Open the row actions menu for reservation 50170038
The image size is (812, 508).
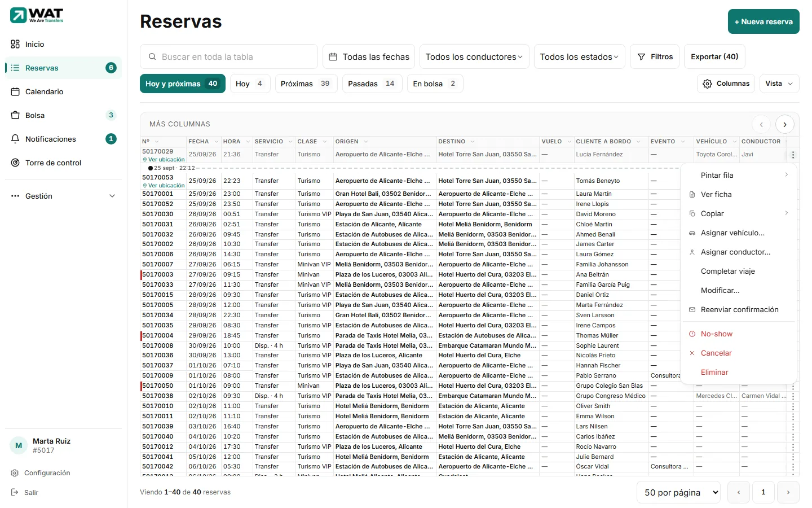pyautogui.click(x=793, y=396)
